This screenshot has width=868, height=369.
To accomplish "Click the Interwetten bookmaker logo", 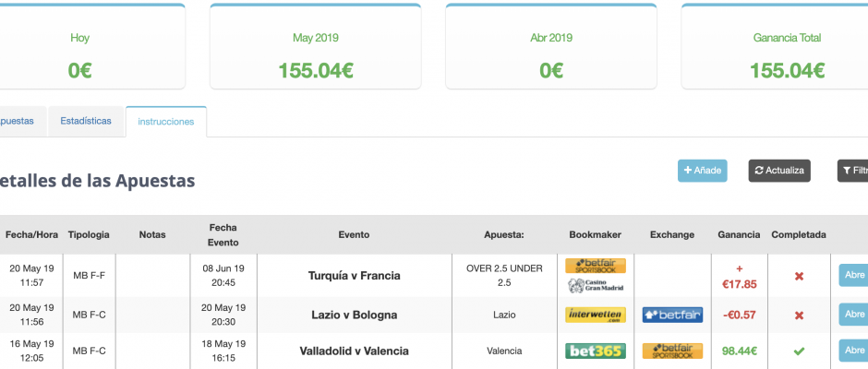I will pos(595,315).
